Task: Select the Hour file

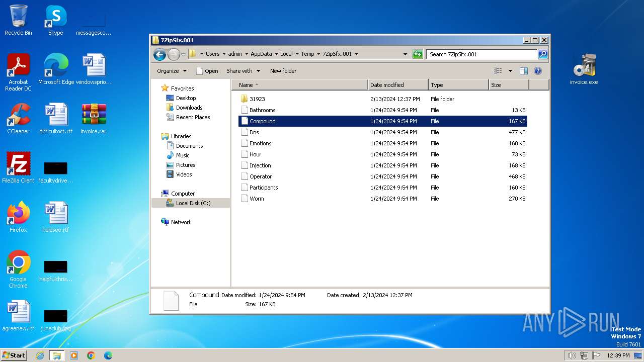Action: point(382,154)
